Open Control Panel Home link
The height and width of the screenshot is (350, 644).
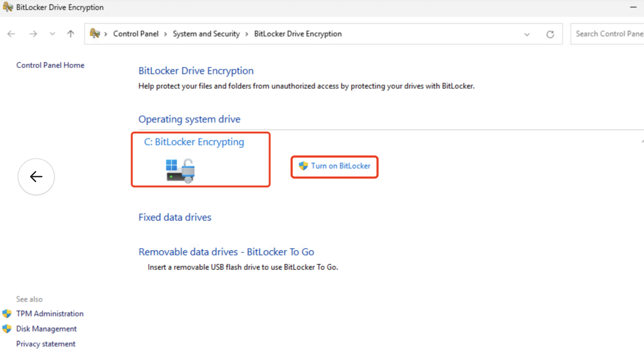pos(50,65)
